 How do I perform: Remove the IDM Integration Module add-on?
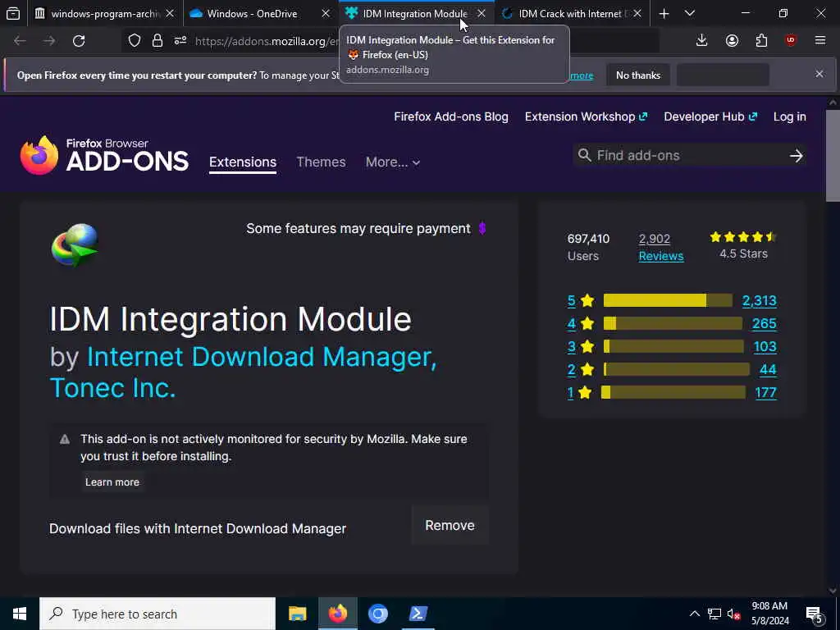click(450, 526)
